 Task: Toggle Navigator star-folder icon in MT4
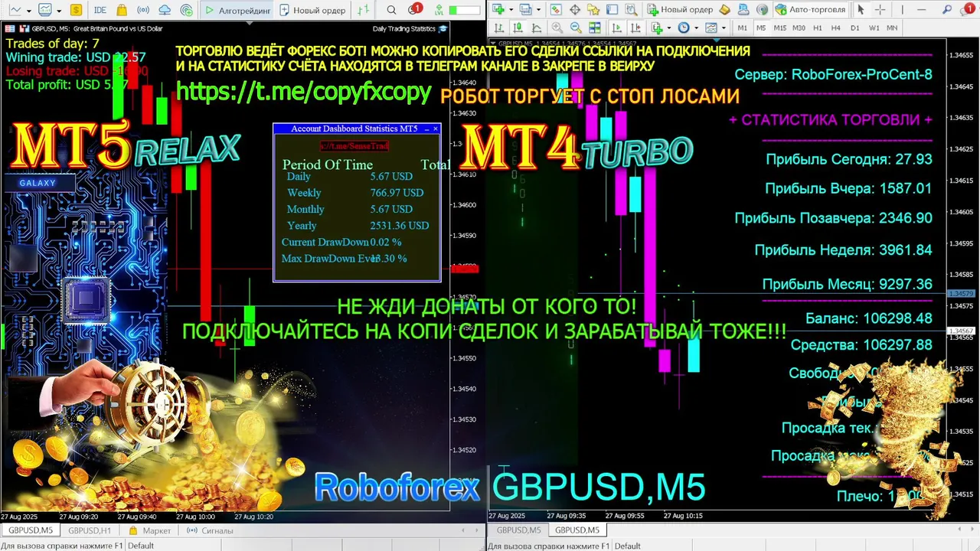[x=593, y=10]
